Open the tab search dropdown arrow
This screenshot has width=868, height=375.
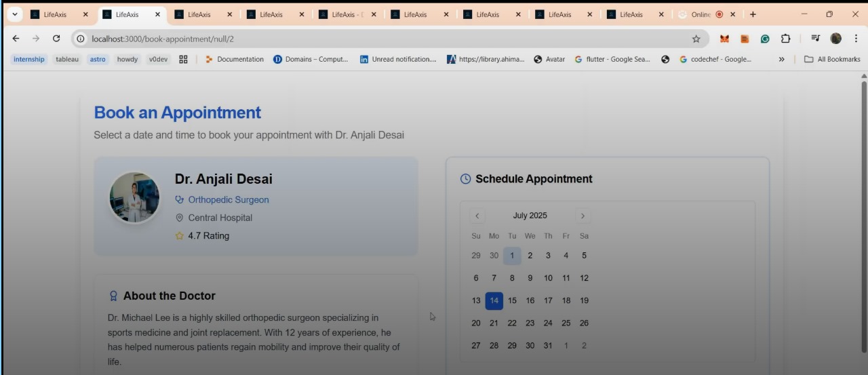point(14,14)
